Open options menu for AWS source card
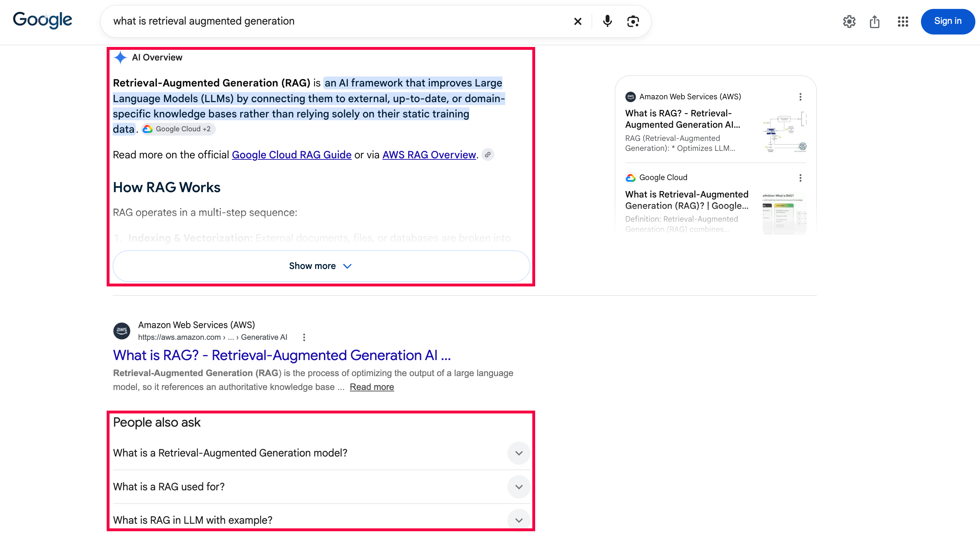 (800, 97)
